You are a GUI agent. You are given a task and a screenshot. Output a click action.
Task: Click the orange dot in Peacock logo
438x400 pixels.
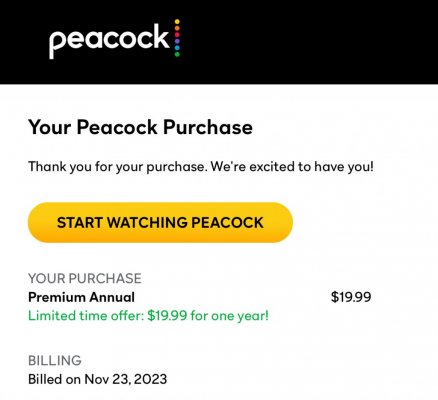pyautogui.click(x=177, y=28)
